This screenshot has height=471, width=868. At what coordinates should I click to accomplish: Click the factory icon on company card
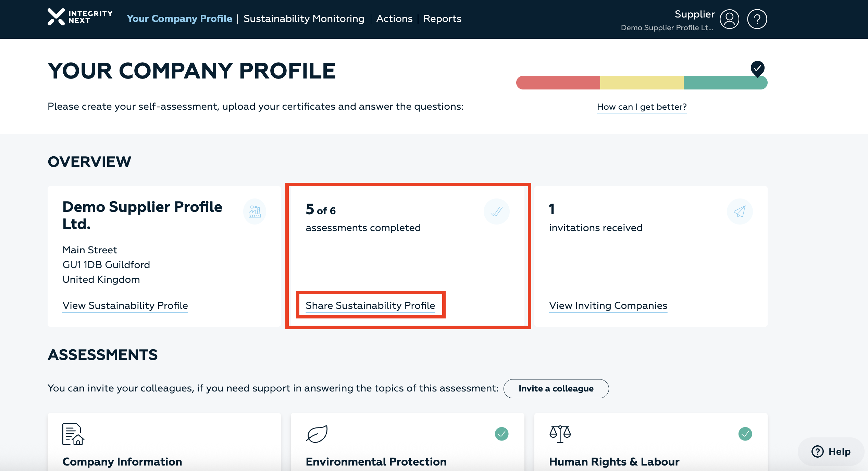coord(255,212)
